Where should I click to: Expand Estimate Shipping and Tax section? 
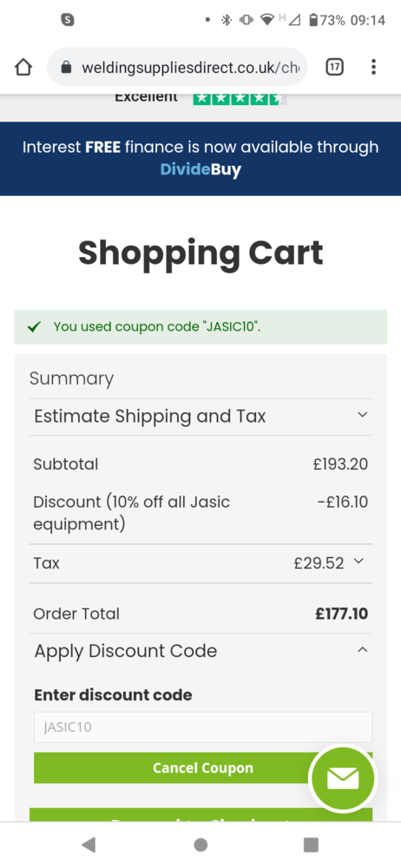click(200, 417)
